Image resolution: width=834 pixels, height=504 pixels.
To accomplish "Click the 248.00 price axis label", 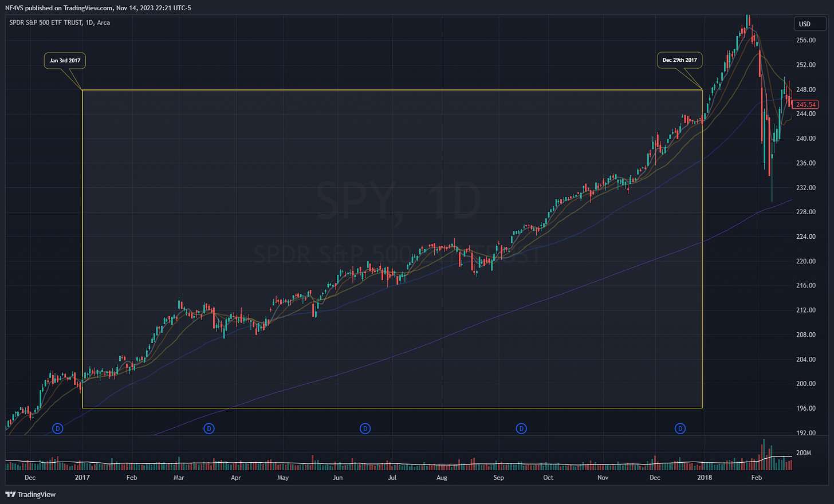I will pos(805,90).
